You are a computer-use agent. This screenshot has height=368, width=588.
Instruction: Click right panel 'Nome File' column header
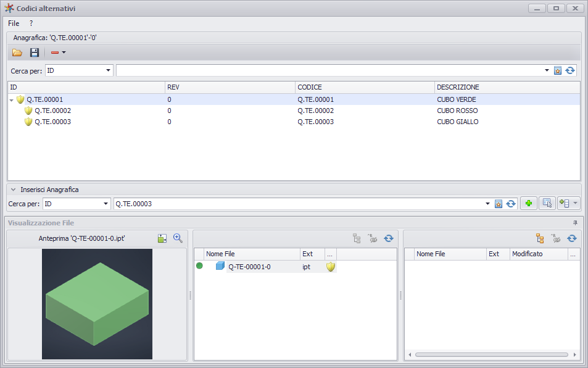[x=450, y=254]
